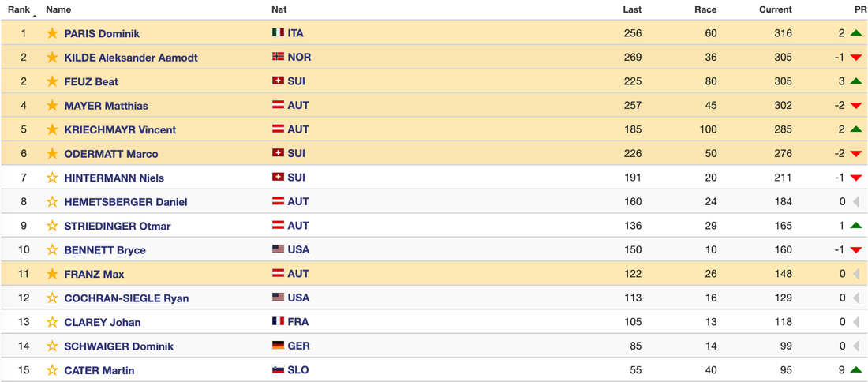This screenshot has width=868, height=382.
Task: Toggle favorite star for PARIS Dominik
Action: click(52, 33)
